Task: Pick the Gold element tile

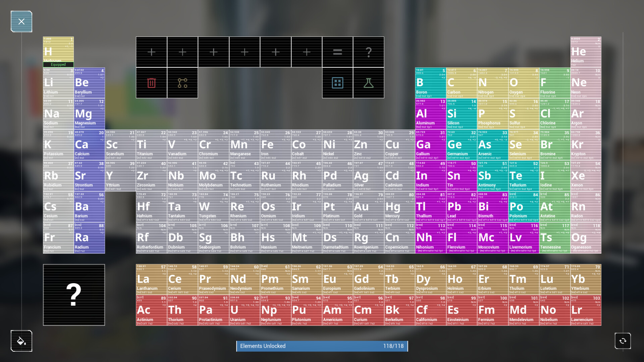Action: pos(368,207)
